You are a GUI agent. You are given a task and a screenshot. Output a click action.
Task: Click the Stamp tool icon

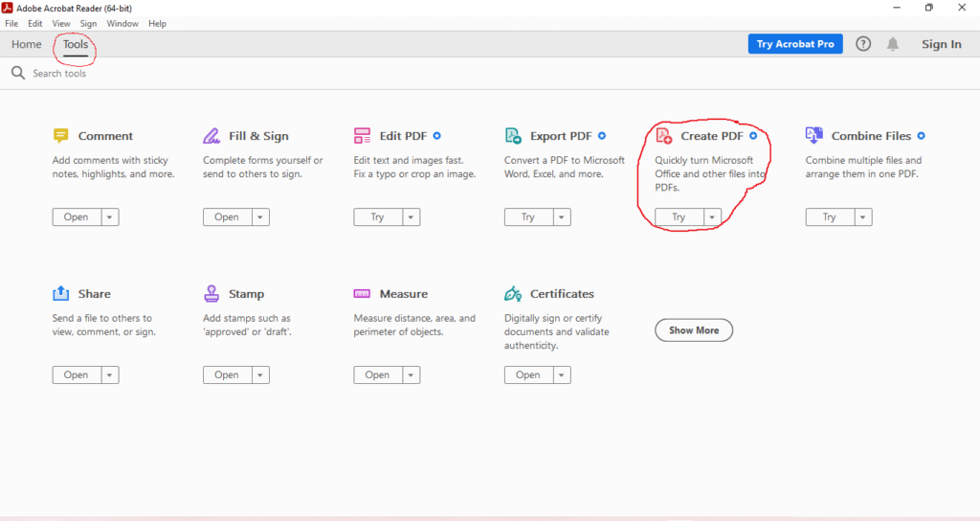click(212, 293)
